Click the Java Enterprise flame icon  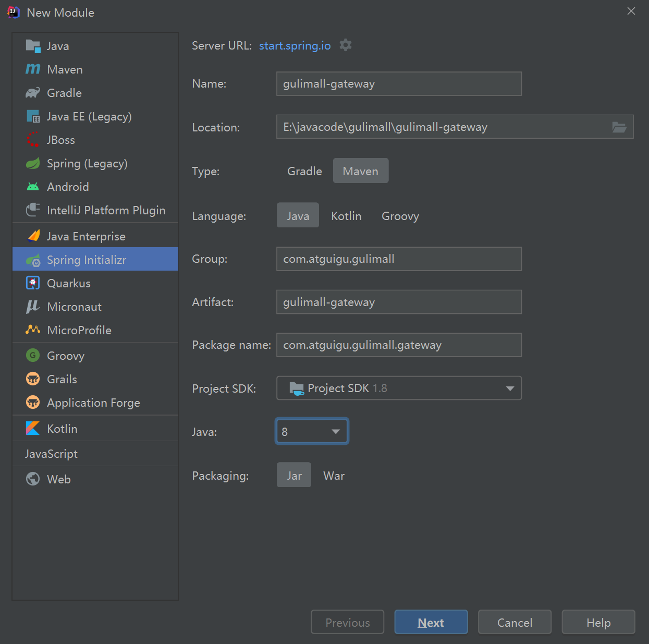(33, 236)
